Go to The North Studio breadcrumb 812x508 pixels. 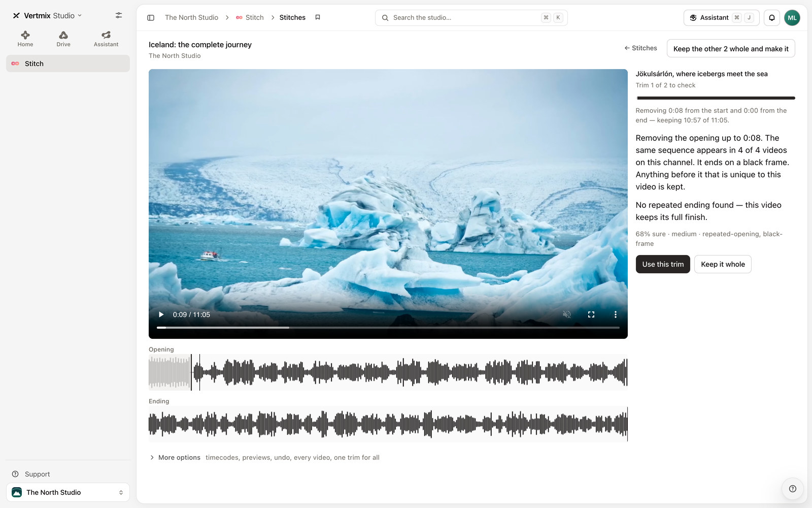tap(191, 18)
